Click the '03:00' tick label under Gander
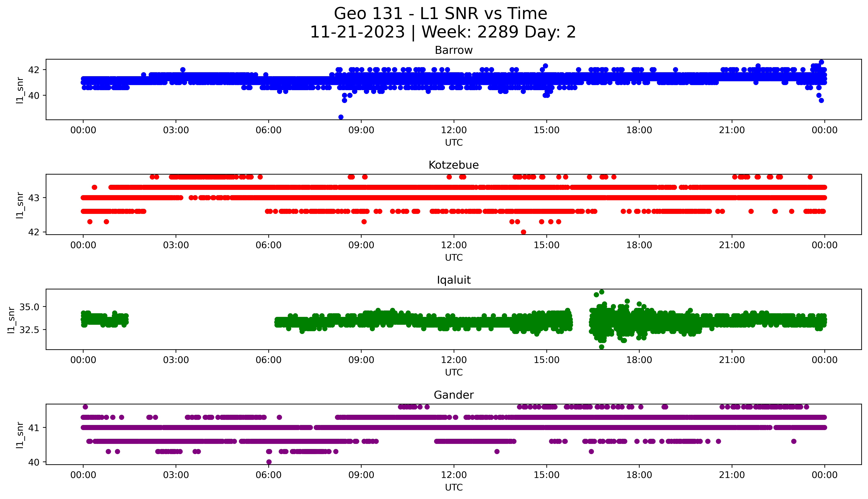 (176, 475)
